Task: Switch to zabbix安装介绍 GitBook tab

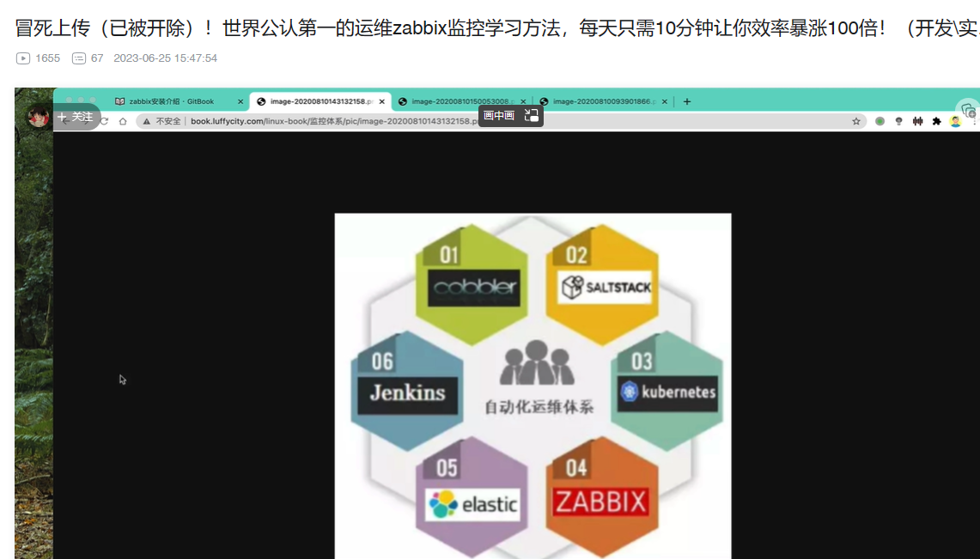Action: (171, 101)
